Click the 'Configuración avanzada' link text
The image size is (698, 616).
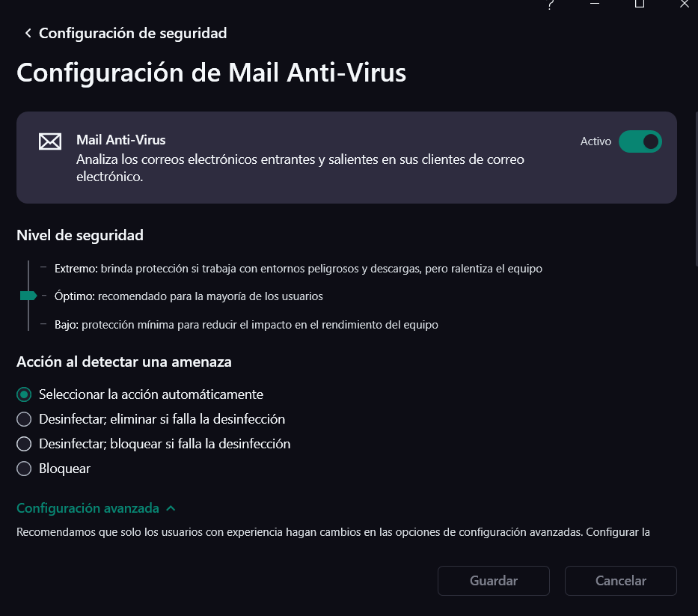[88, 508]
